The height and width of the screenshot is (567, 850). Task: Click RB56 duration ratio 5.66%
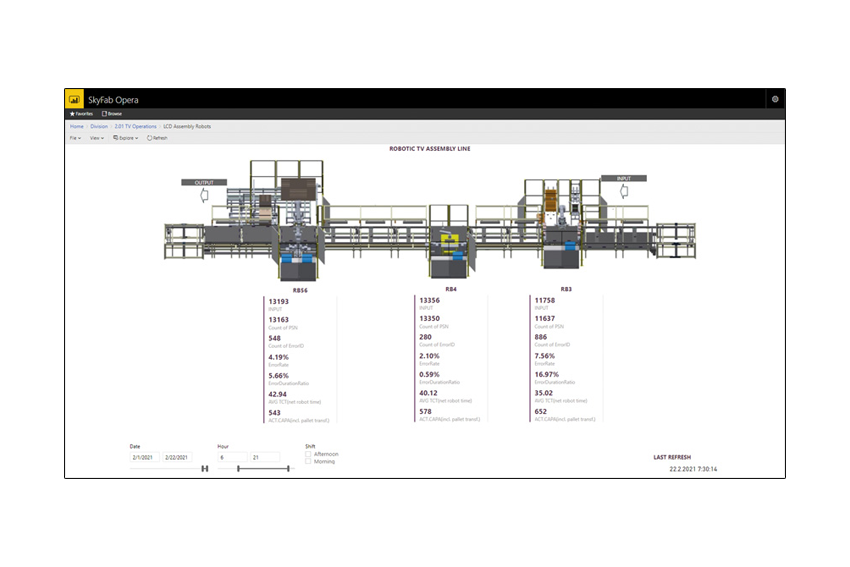pos(279,376)
